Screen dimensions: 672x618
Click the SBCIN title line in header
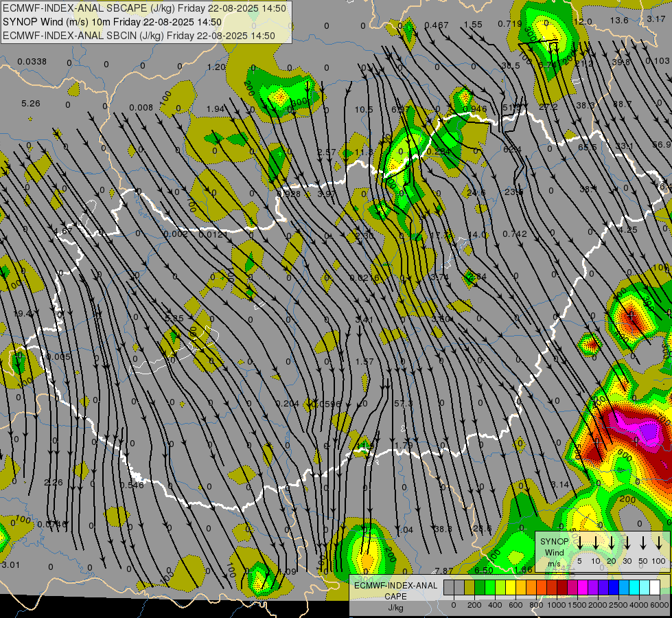(x=139, y=36)
